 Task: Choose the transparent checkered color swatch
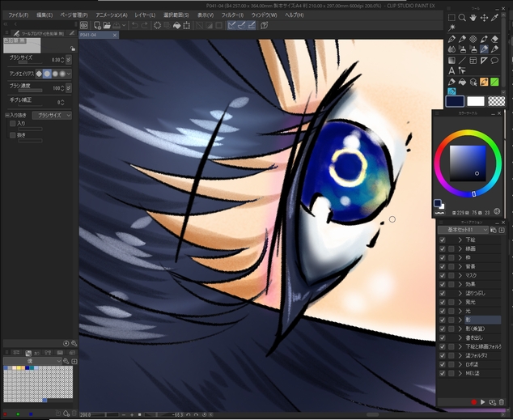point(496,101)
